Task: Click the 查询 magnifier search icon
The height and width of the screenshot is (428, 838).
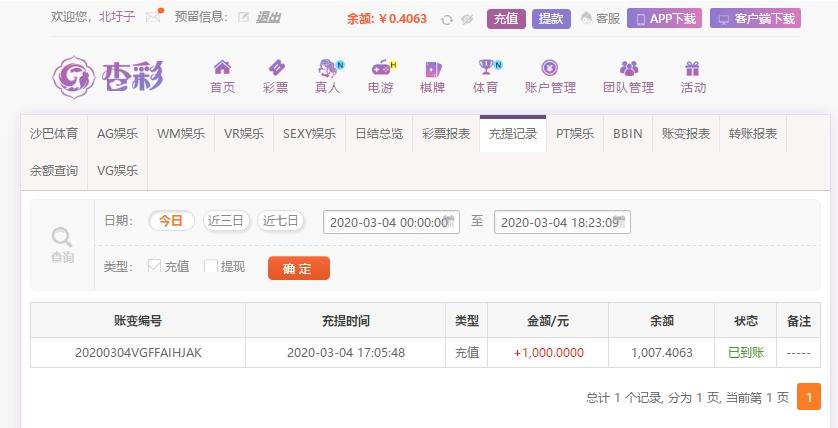Action: [62, 237]
